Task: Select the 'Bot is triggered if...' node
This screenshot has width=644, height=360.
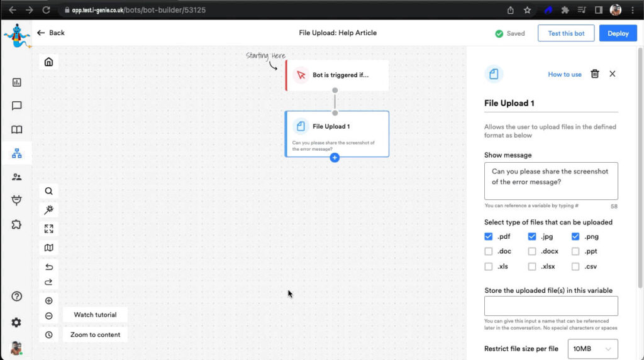Action: (x=337, y=75)
